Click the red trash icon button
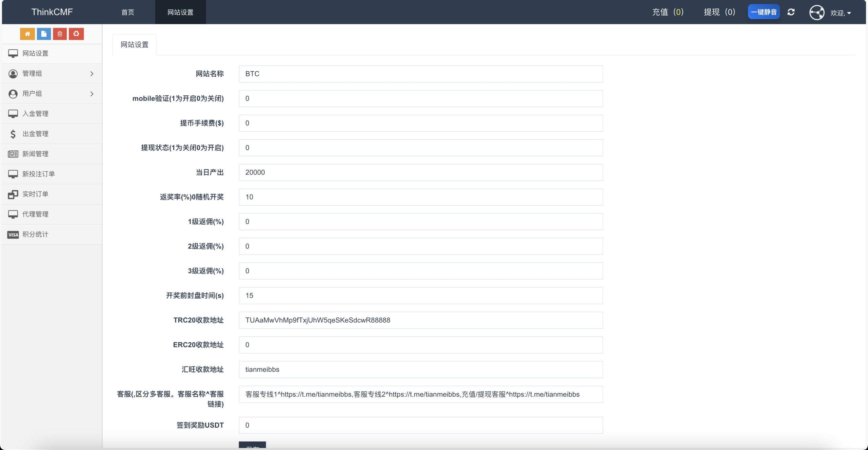 point(60,34)
